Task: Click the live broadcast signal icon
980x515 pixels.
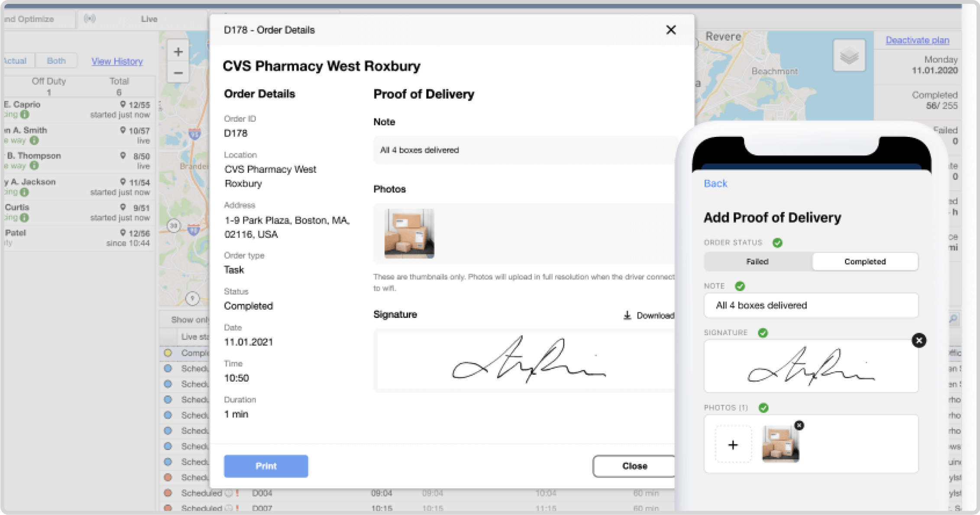Action: pyautogui.click(x=90, y=19)
